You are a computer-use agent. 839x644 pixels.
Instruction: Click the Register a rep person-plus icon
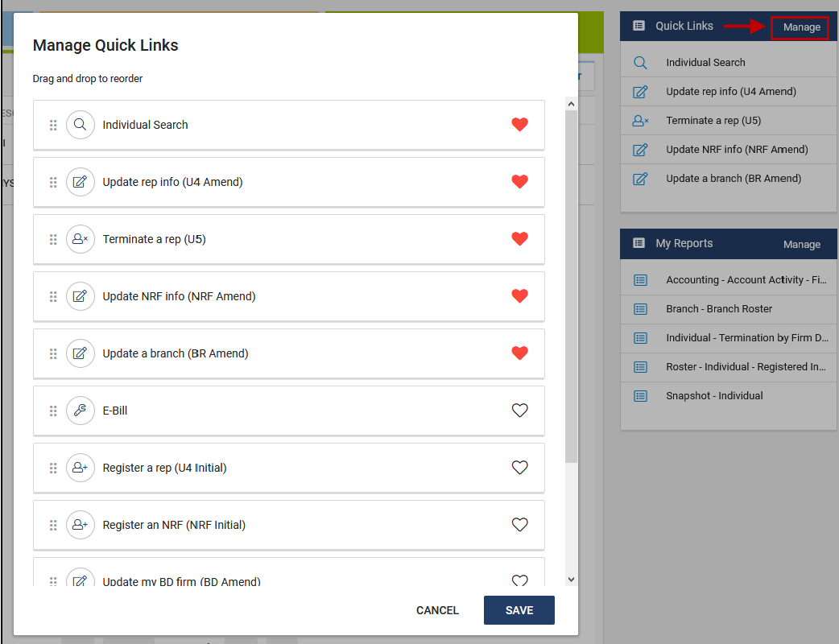(x=81, y=468)
